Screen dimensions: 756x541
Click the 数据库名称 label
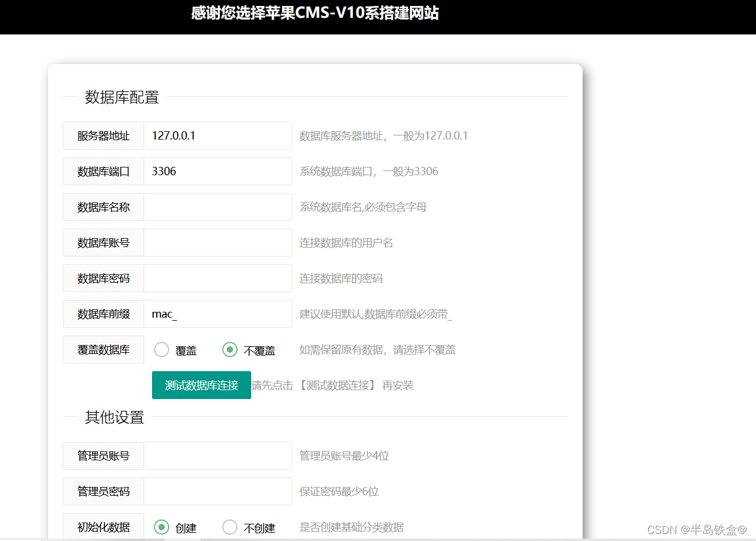pos(103,207)
